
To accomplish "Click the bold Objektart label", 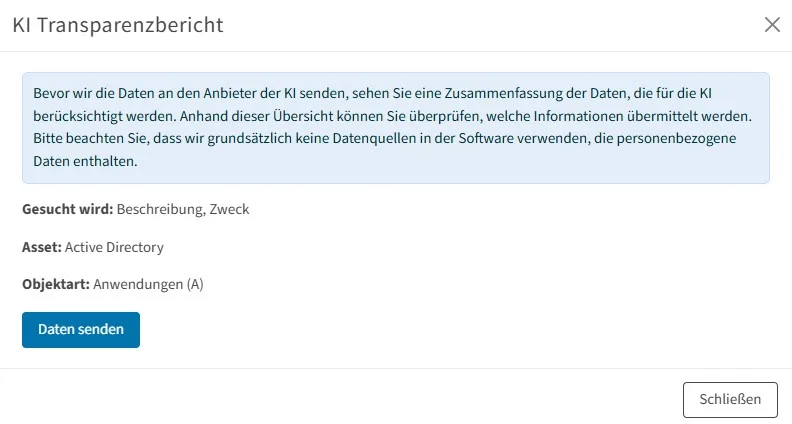I will [x=55, y=284].
